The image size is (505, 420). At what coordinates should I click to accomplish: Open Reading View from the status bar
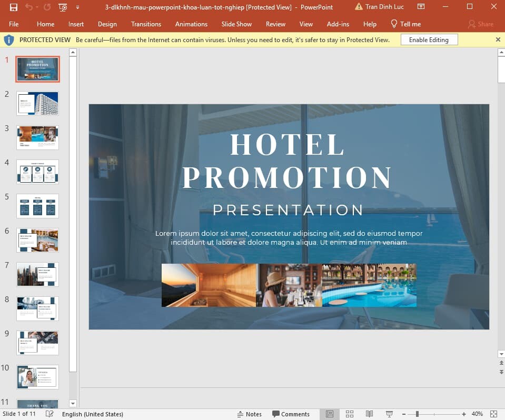369,414
